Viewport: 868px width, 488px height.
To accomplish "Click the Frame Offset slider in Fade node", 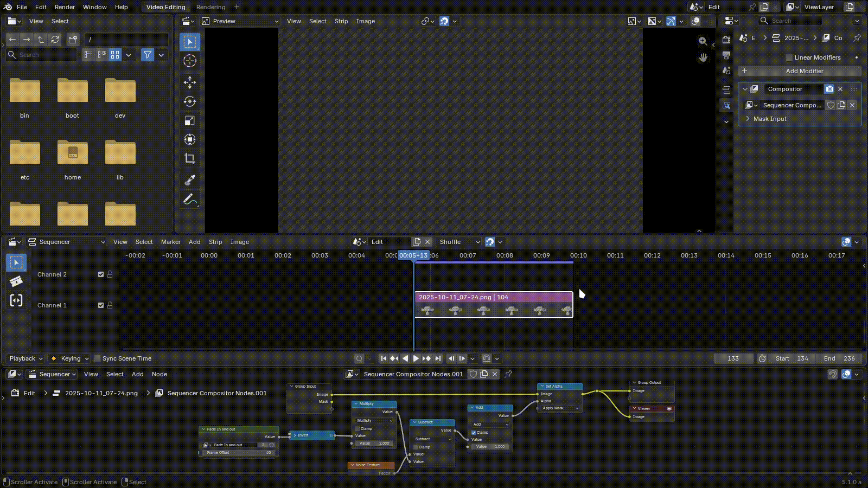I will tap(238, 452).
